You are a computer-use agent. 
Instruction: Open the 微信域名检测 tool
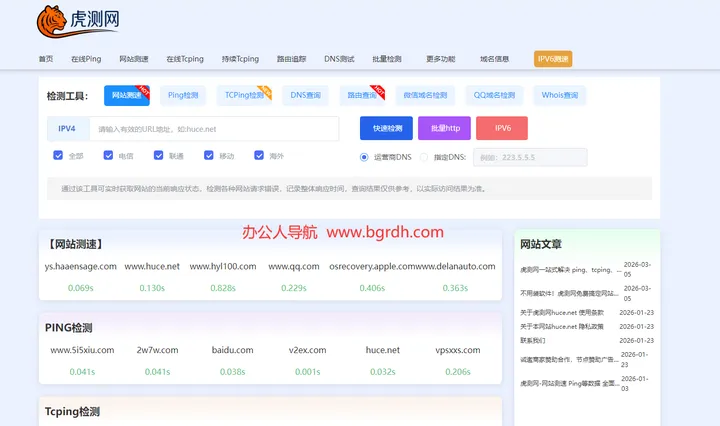(x=425, y=95)
